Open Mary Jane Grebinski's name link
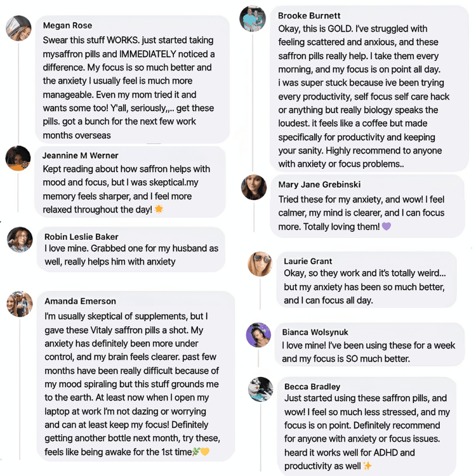Screen dimensions: 476x476 (x=319, y=185)
